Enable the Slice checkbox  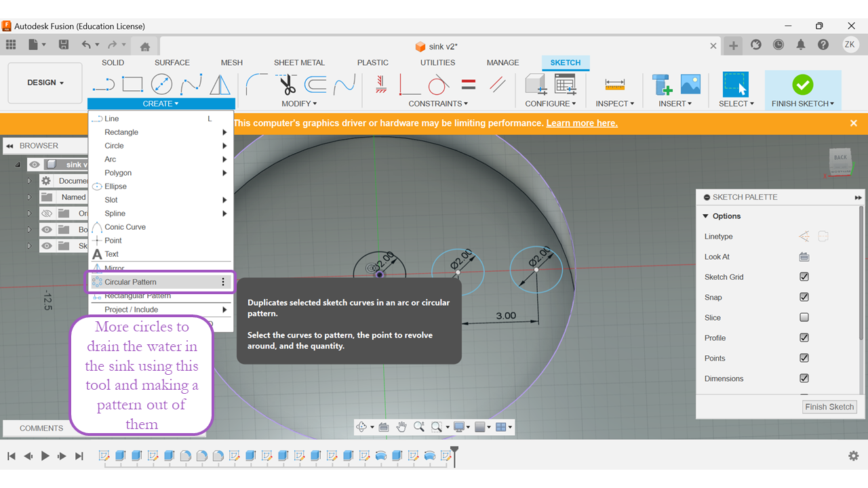click(804, 318)
